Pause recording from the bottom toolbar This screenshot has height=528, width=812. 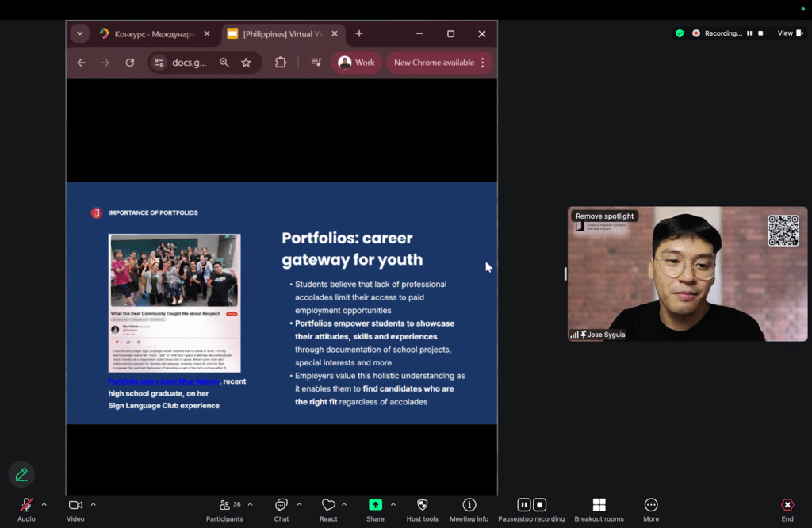(x=523, y=505)
